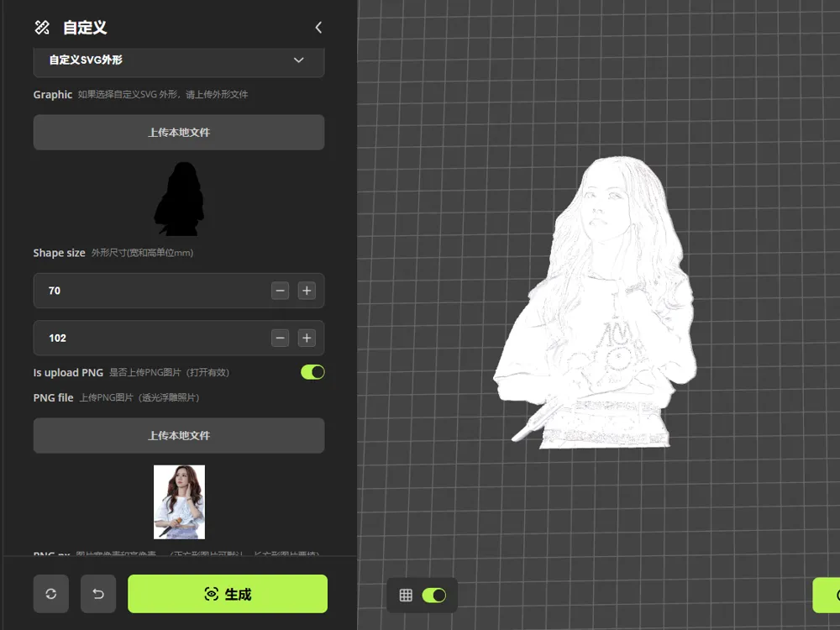Click the minus stepper for shape height 102
This screenshot has height=630, width=840.
click(280, 338)
